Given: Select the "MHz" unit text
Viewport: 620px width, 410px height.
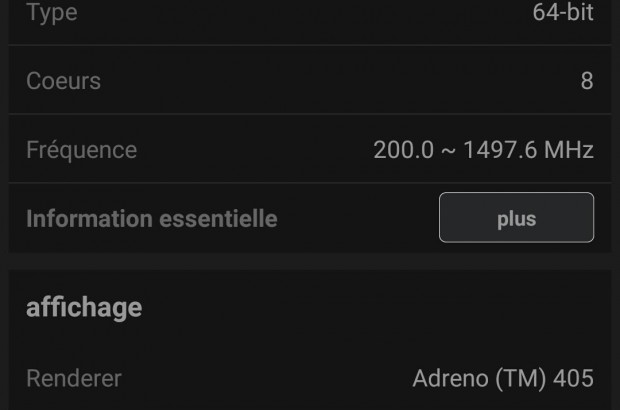Looking at the screenshot, I should 571,150.
